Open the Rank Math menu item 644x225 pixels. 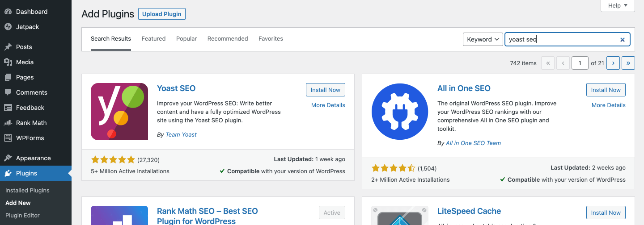36,123
